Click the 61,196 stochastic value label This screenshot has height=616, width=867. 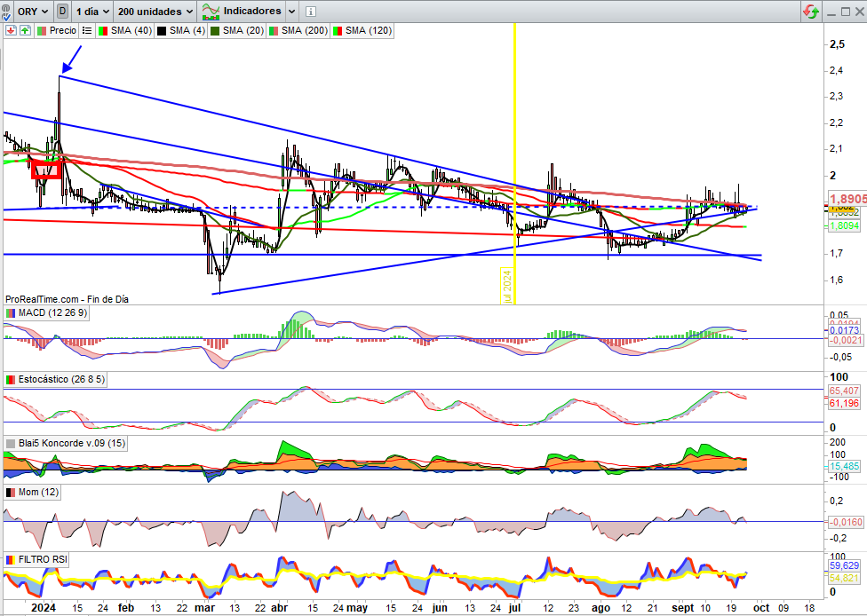[844, 403]
